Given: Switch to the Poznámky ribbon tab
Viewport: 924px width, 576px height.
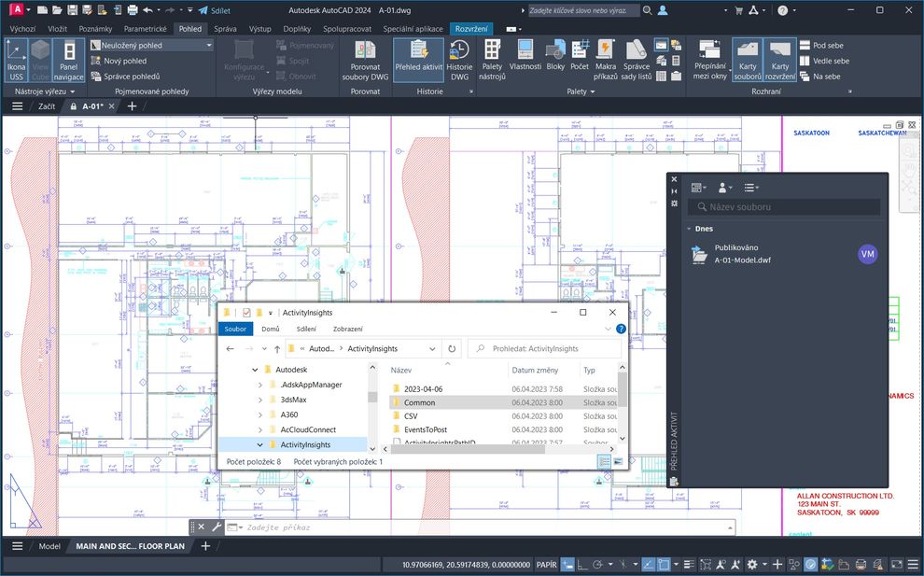Looking at the screenshot, I should (x=95, y=28).
